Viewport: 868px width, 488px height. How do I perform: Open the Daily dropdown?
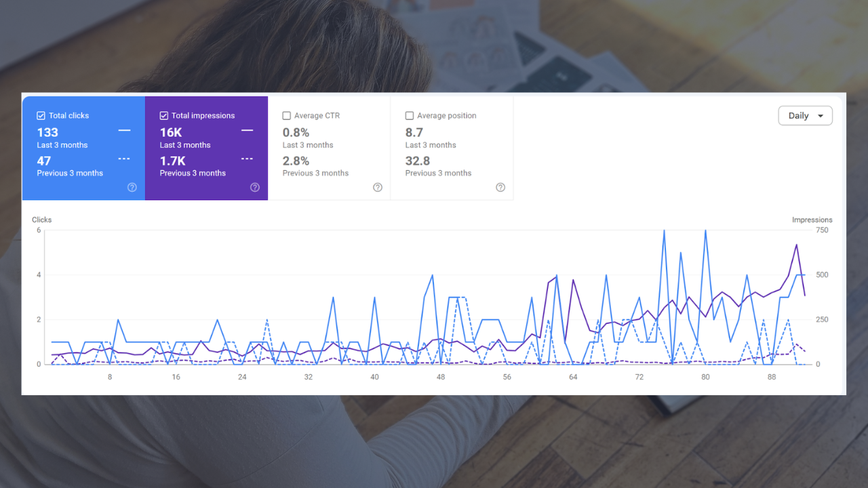coord(805,115)
